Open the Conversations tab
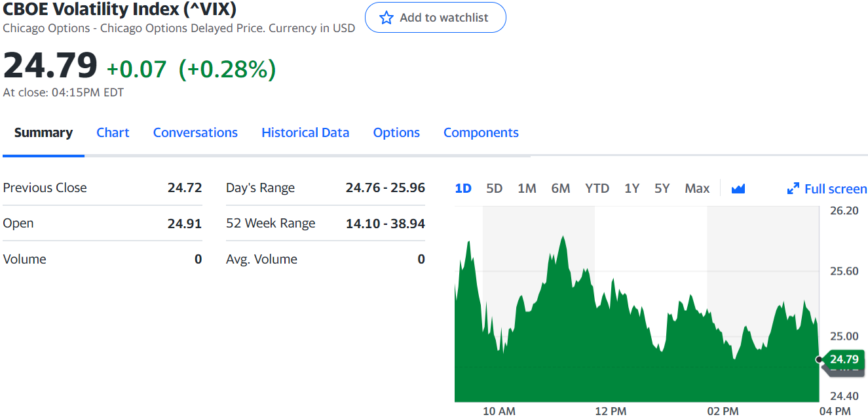The image size is (868, 419). [195, 132]
